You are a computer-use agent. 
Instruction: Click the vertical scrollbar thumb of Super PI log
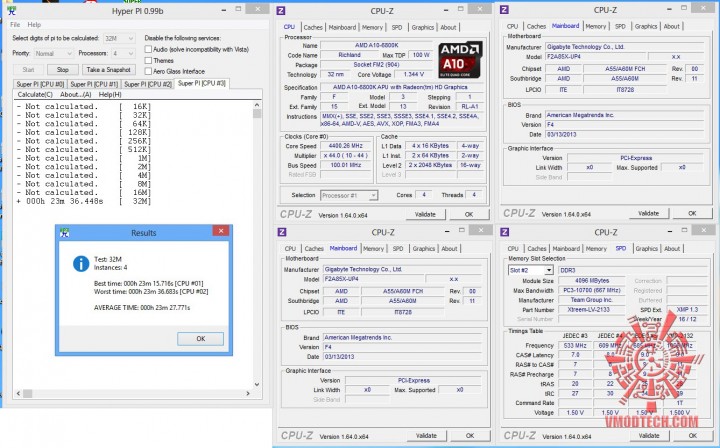[x=257, y=113]
